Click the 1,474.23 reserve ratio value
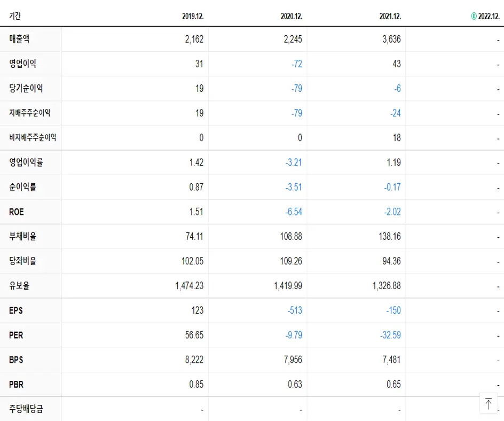This screenshot has width=504, height=421. click(x=190, y=286)
